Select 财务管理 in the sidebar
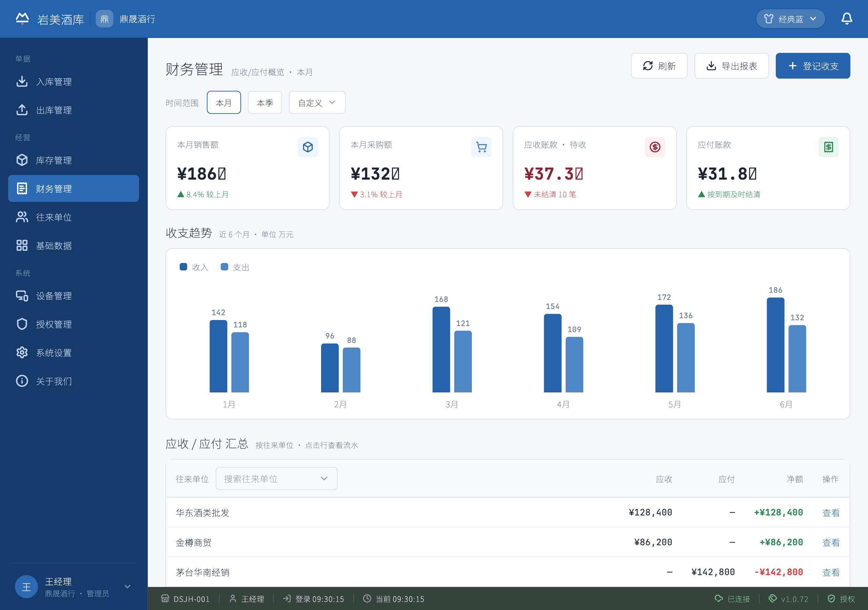The height and width of the screenshot is (610, 868). (73, 189)
